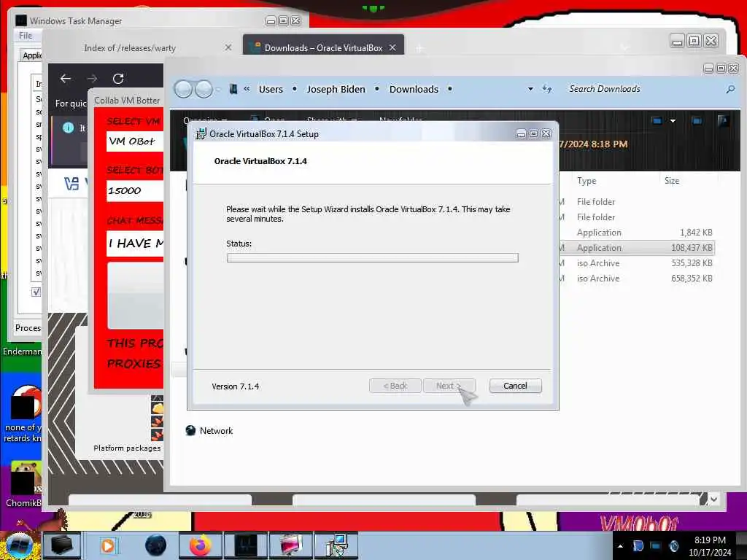Click the help icon in Explorer toolbar
747x560 pixels.
pos(723,121)
